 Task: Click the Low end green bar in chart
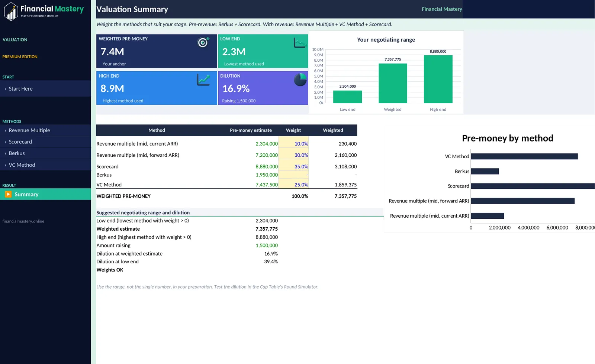click(x=347, y=97)
